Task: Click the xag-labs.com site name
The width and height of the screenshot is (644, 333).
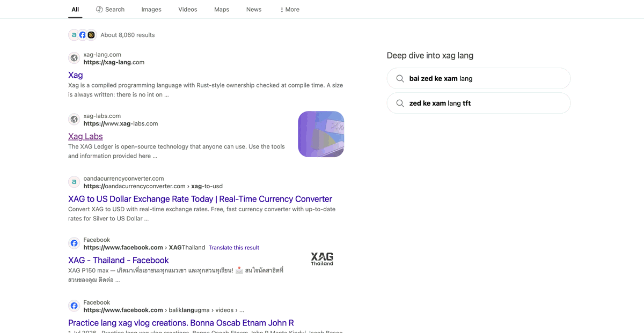Action: coord(102,115)
